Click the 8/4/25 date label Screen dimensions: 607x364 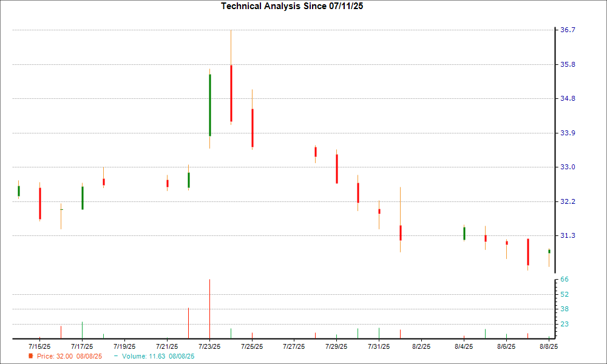(x=464, y=346)
